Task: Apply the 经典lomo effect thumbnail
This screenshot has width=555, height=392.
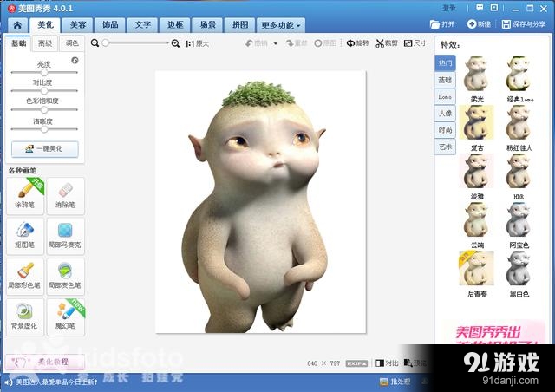Action: coord(519,74)
